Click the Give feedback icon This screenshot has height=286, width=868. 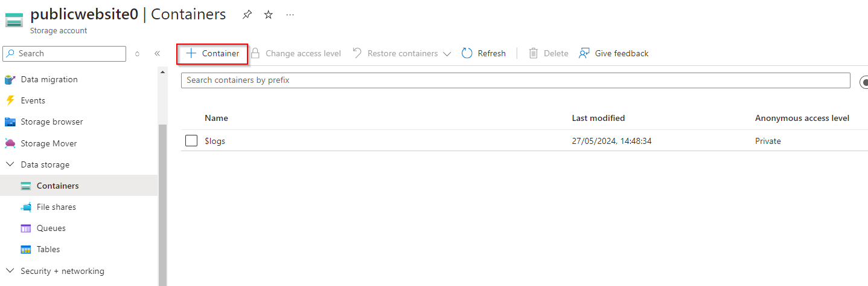tap(584, 53)
